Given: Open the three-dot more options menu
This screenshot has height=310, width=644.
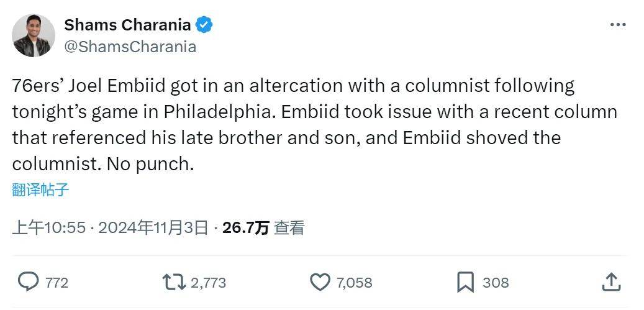Looking at the screenshot, I should click(x=618, y=25).
